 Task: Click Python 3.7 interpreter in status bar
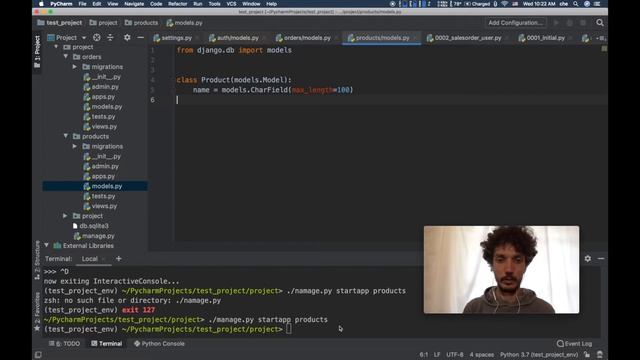[x=539, y=355]
